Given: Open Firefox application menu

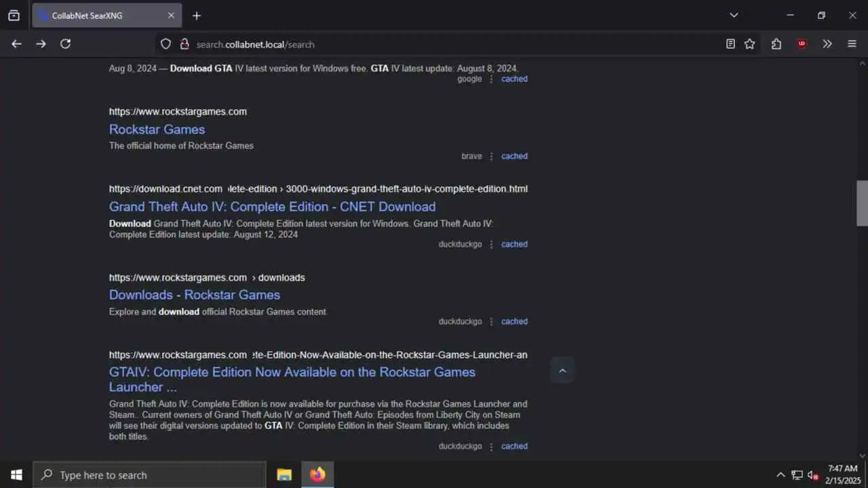Looking at the screenshot, I should (x=852, y=44).
